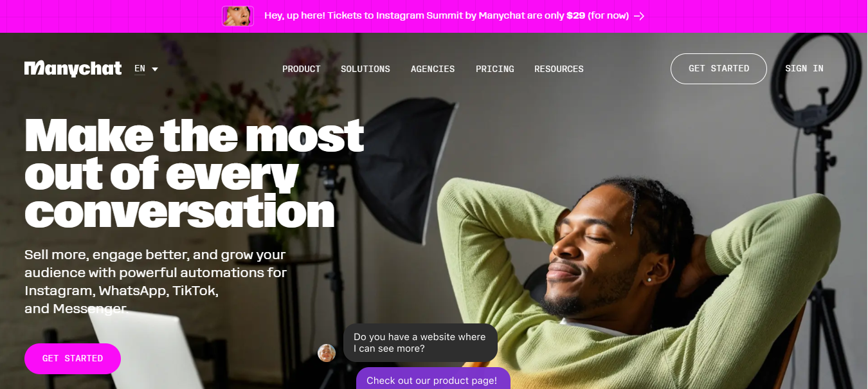Click the arrow icon in promo banner
Viewport: 868px width, 389px height.
[x=639, y=16]
